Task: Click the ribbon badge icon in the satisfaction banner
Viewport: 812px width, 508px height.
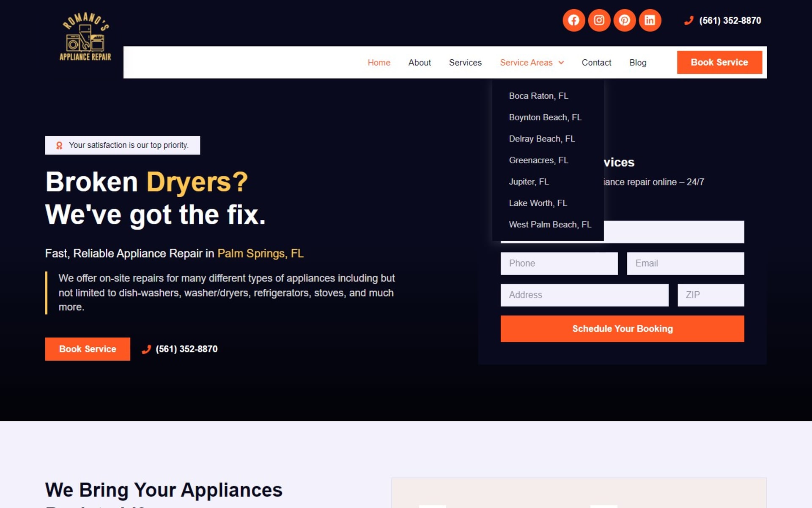Action: pos(59,145)
